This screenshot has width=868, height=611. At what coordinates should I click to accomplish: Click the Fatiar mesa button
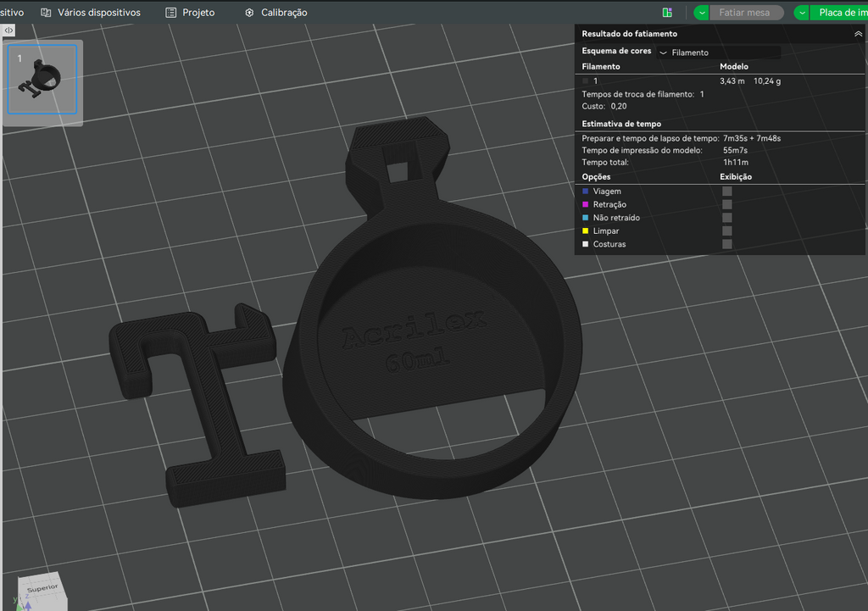click(744, 12)
